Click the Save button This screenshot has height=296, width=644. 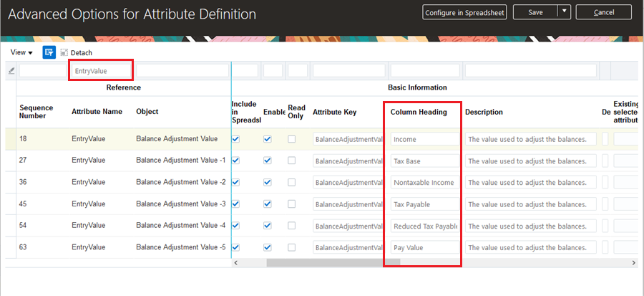[x=537, y=12]
